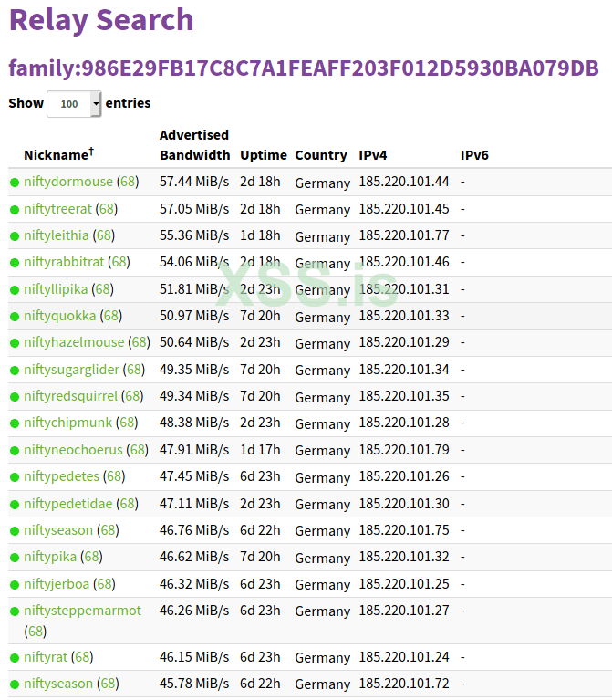This screenshot has height=700, width=612.
Task: Select the IPv4 address 185.220.101.79
Action: [404, 450]
